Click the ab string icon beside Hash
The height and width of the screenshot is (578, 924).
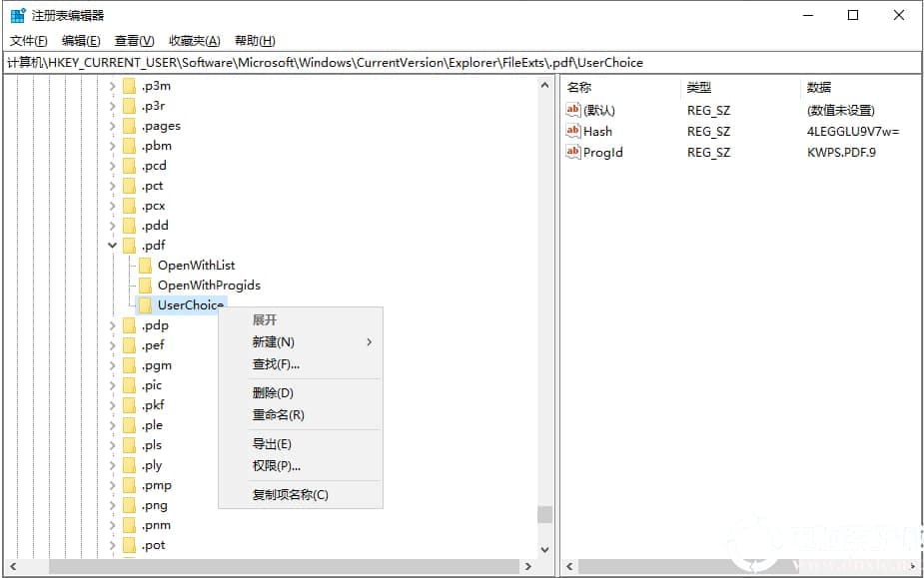click(571, 131)
